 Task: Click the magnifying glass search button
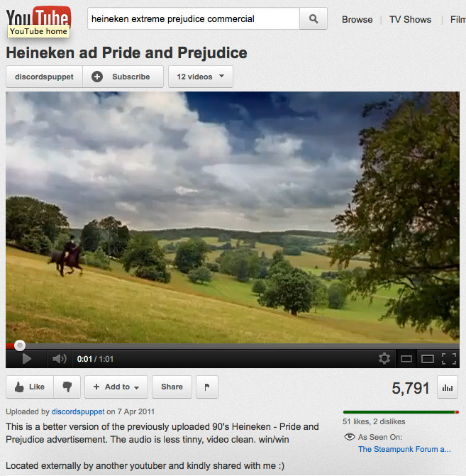pos(314,19)
